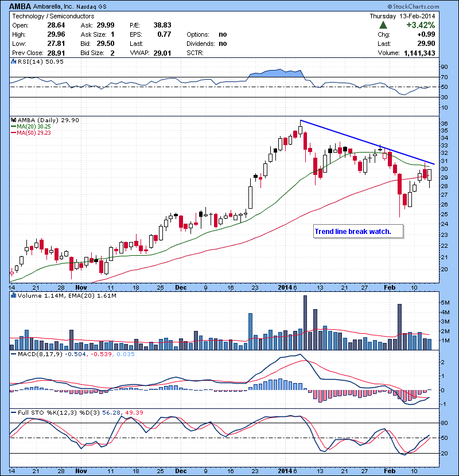459x476 pixels.
Task: Click the Full STO legend line icon
Action: point(13,413)
